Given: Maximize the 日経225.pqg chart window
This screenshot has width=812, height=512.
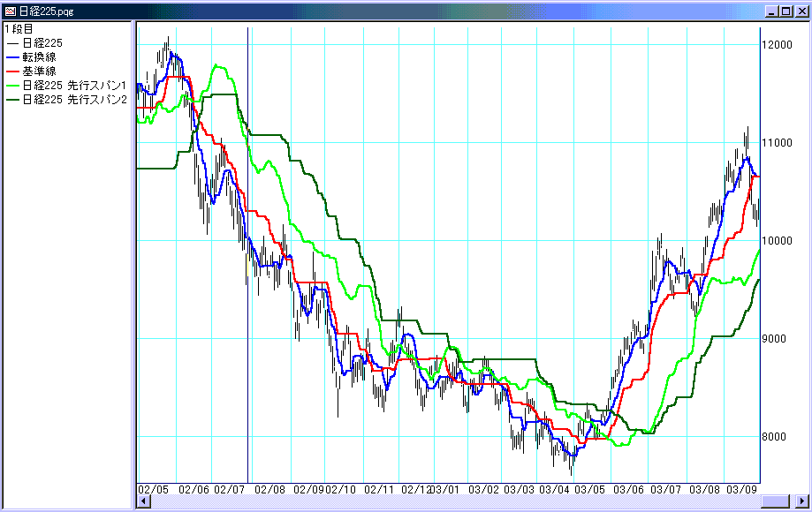Looking at the screenshot, I should pos(786,11).
